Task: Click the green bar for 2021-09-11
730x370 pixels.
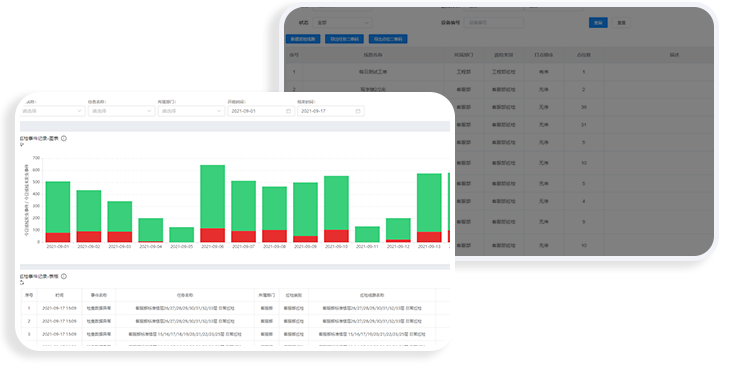Action: 367,235
